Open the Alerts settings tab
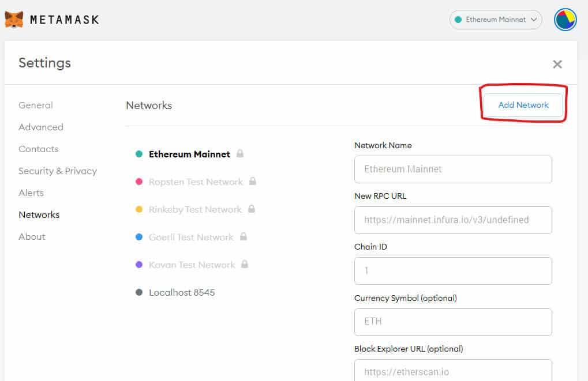Image resolution: width=588 pixels, height=381 pixels. 31,193
